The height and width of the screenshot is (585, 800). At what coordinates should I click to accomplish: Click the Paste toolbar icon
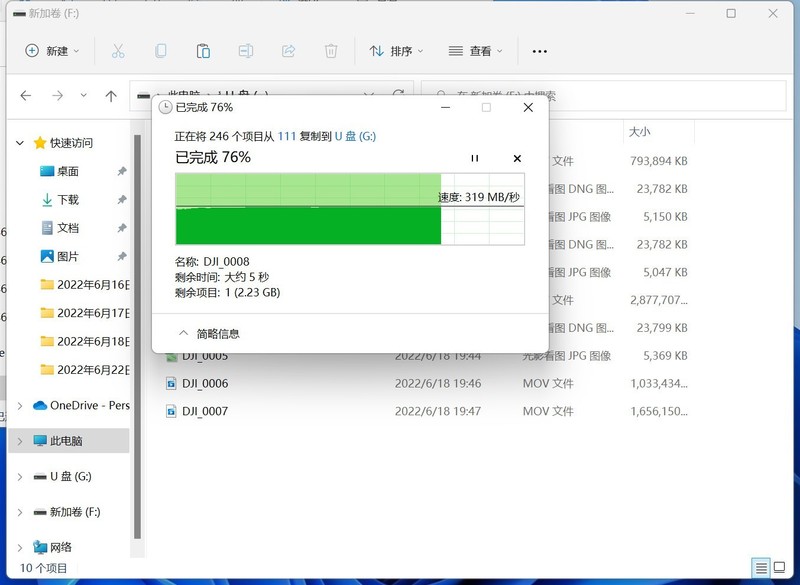pos(203,50)
